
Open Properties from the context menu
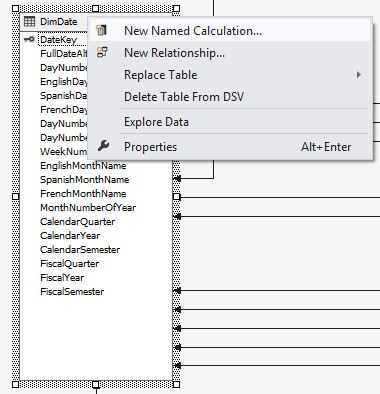[x=230, y=147]
